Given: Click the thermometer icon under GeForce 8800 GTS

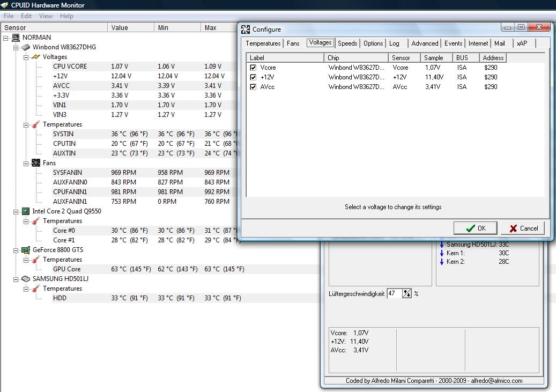Looking at the screenshot, I should pos(36,260).
